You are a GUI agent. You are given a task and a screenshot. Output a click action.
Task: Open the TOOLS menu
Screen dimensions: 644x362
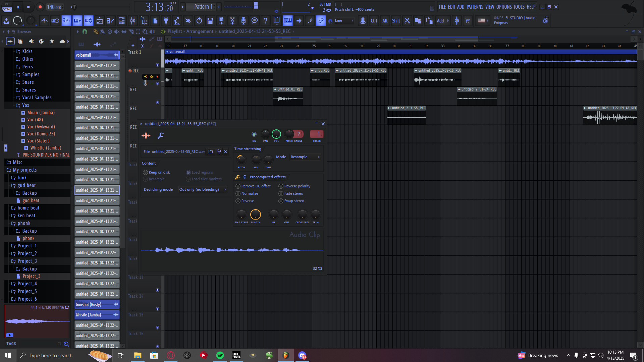[x=519, y=7]
